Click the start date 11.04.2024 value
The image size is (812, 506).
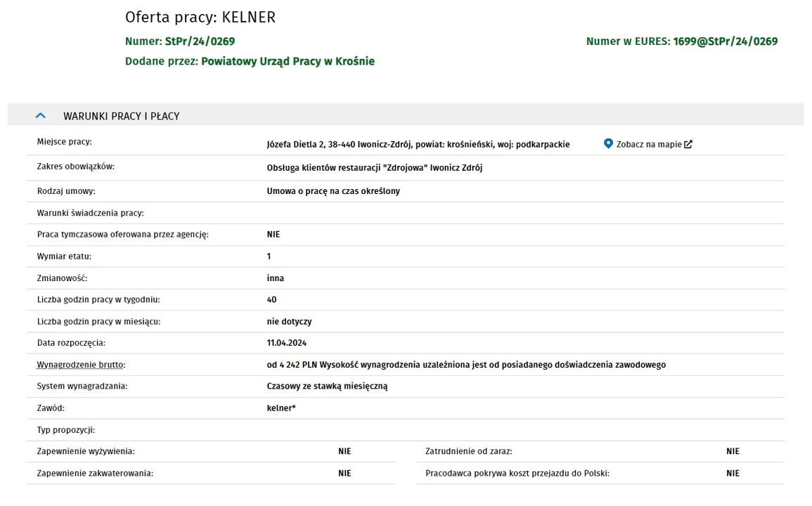pos(286,343)
